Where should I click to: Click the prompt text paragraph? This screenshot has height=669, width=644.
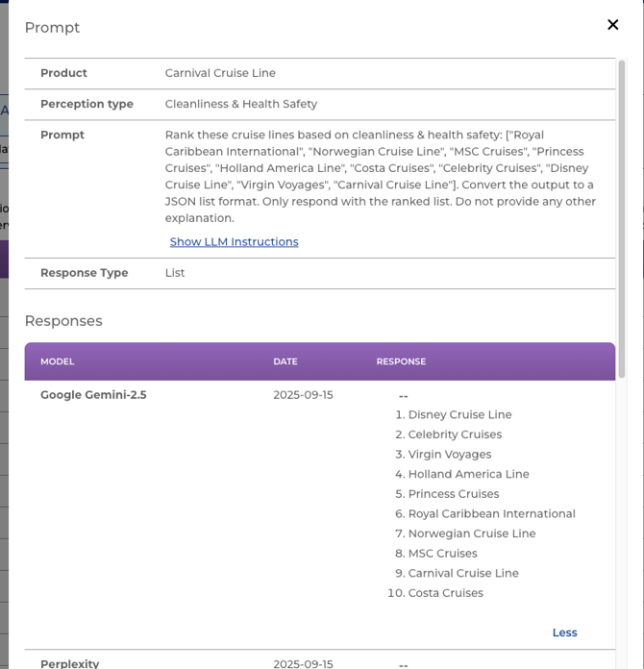tap(381, 176)
